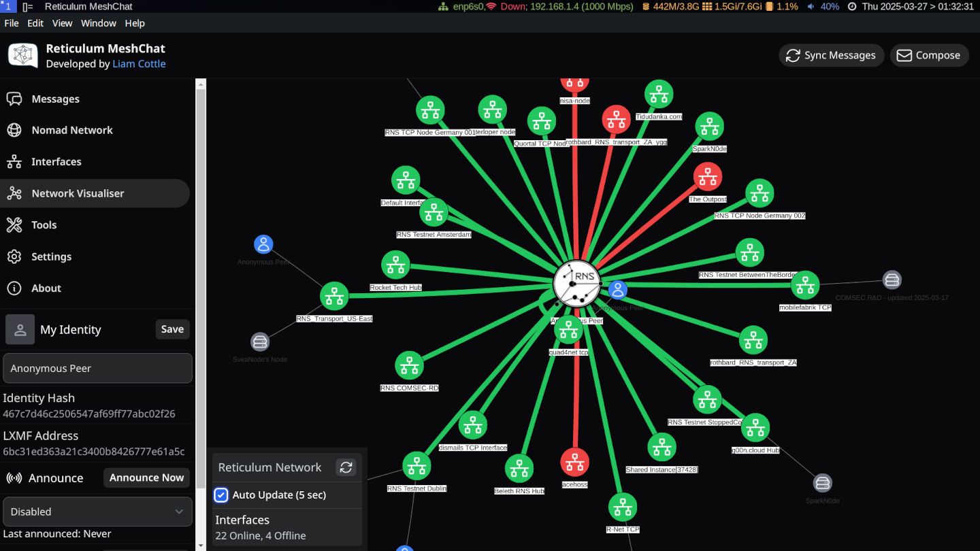Image resolution: width=980 pixels, height=551 pixels.
Task: Select the red The Outpost node
Action: (x=708, y=177)
